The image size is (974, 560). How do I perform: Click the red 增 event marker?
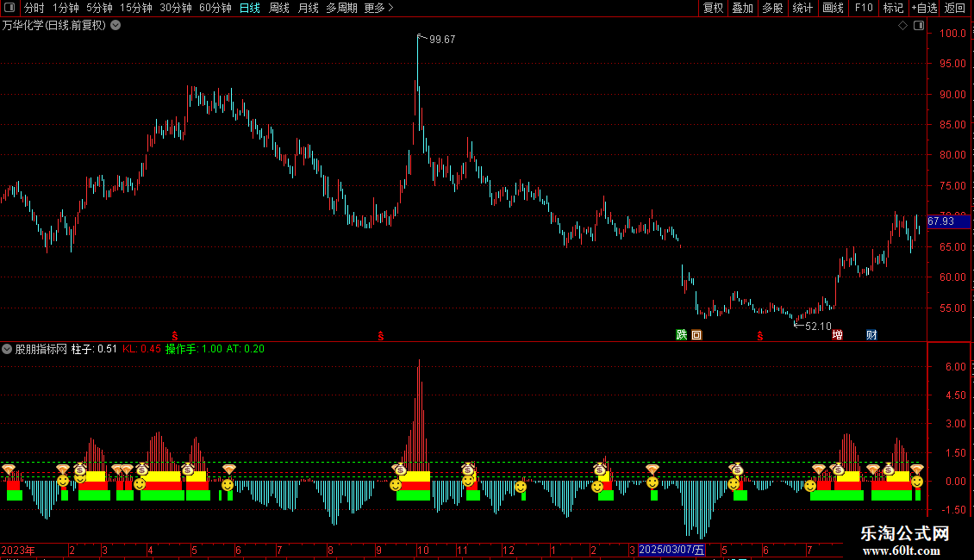tap(837, 334)
